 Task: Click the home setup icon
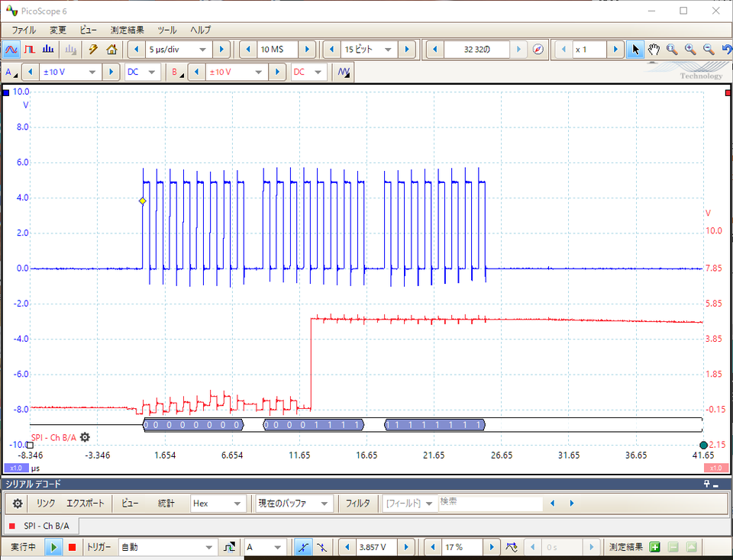[x=111, y=50]
